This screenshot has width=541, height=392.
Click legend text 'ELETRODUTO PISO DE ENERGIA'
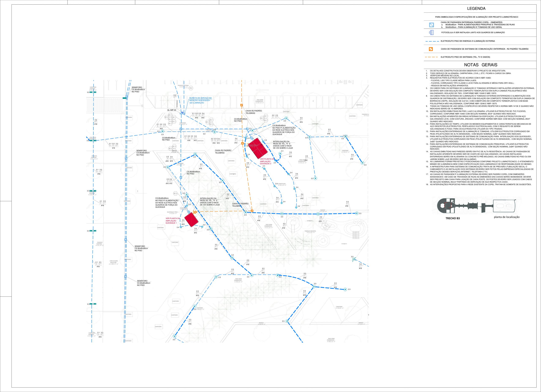[468, 41]
